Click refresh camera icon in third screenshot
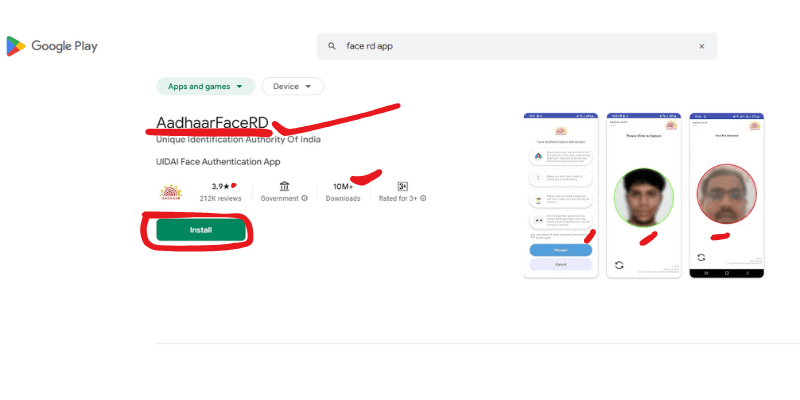 [701, 257]
